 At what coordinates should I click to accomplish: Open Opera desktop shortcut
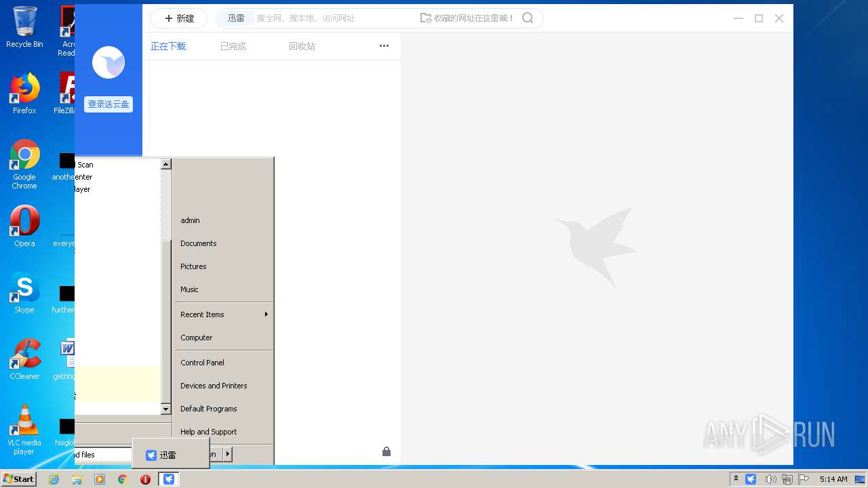click(24, 226)
